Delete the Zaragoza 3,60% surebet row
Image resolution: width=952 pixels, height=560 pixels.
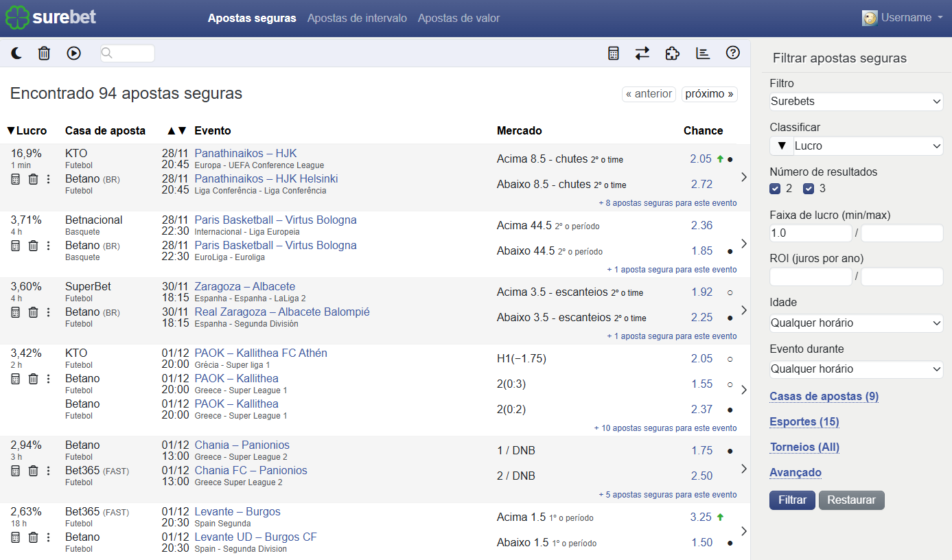pos(33,312)
